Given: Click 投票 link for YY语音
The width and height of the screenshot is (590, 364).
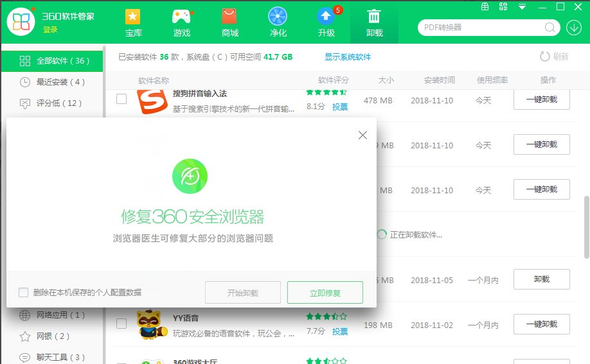Looking at the screenshot, I should [340, 331].
